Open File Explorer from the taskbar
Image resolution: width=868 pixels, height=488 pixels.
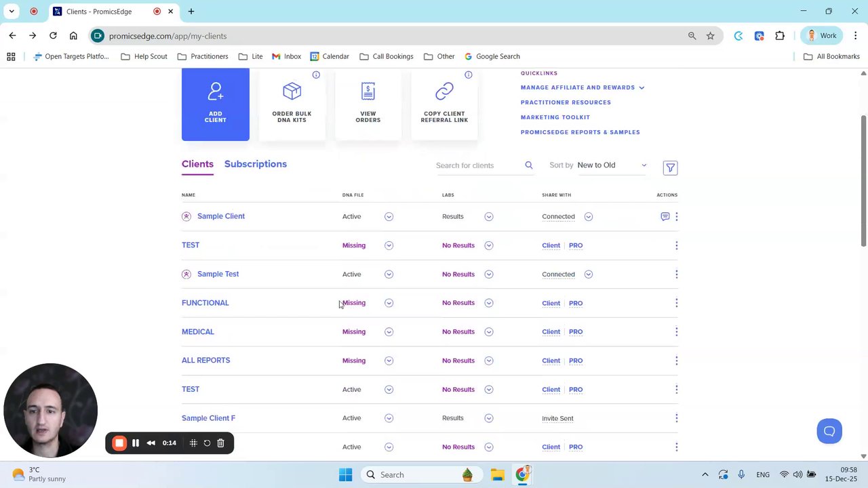[497, 474]
